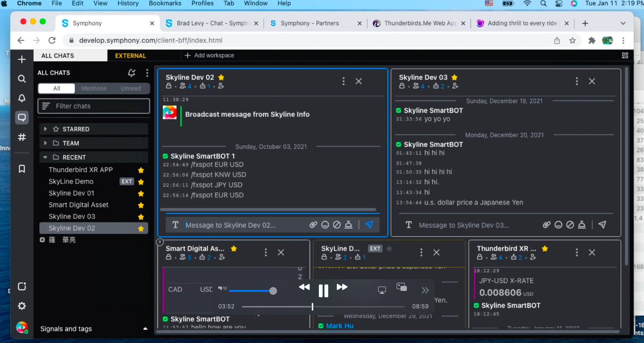Image resolution: width=644 pixels, height=343 pixels.
Task: Toggle star on Skyline Dev 02 chat header
Action: [x=221, y=77]
